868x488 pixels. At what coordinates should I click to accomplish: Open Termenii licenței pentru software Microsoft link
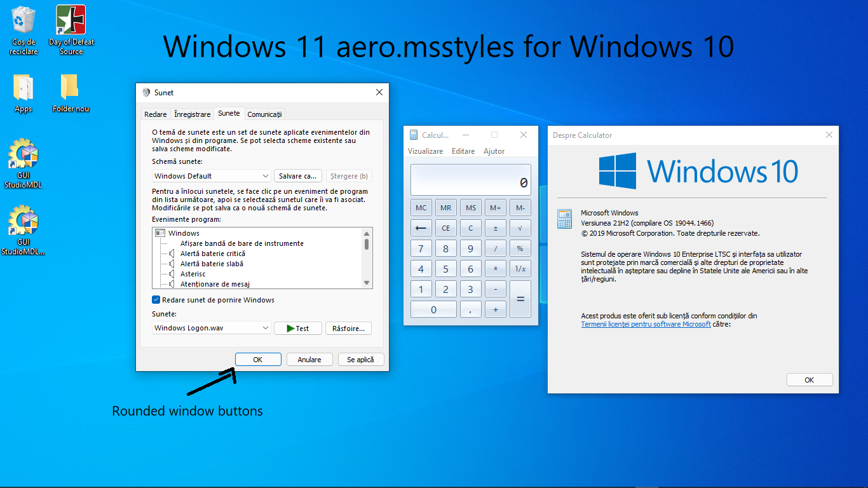pyautogui.click(x=646, y=323)
